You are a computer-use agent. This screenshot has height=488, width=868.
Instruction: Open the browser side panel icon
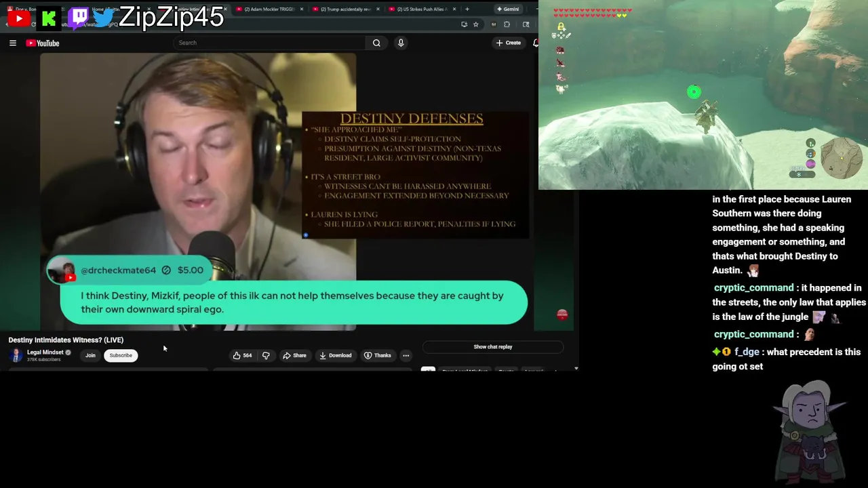[526, 24]
